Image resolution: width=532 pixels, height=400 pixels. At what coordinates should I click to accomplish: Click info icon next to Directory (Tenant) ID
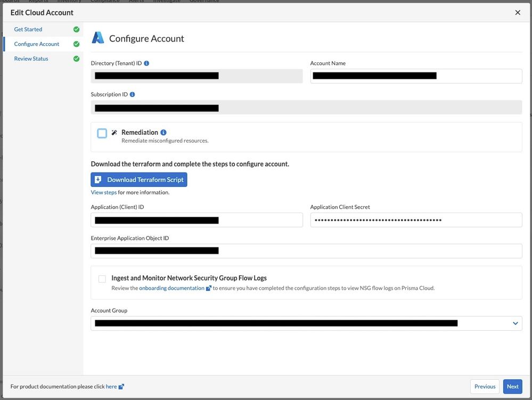(146, 63)
